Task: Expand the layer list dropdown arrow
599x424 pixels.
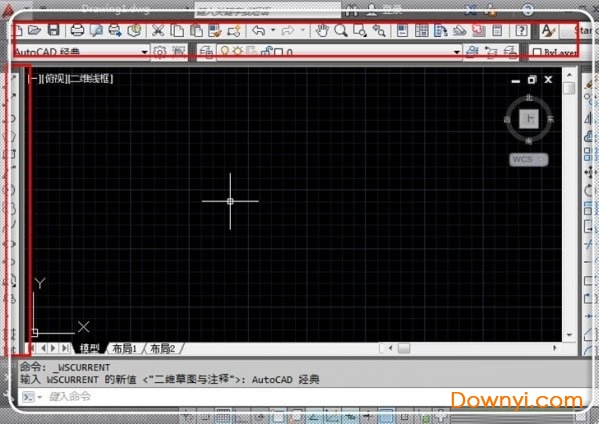Action: 457,52
